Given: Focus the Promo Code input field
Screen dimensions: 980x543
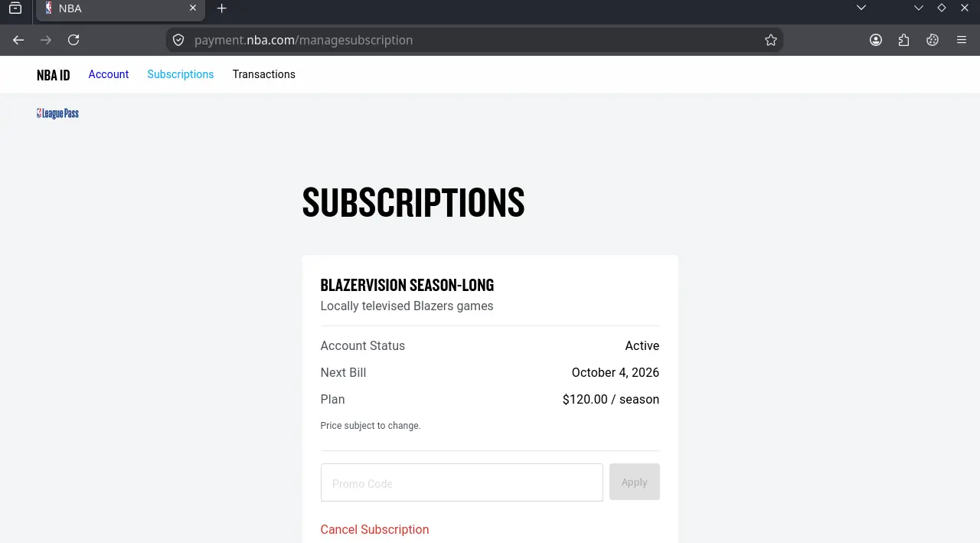Looking at the screenshot, I should click(462, 482).
